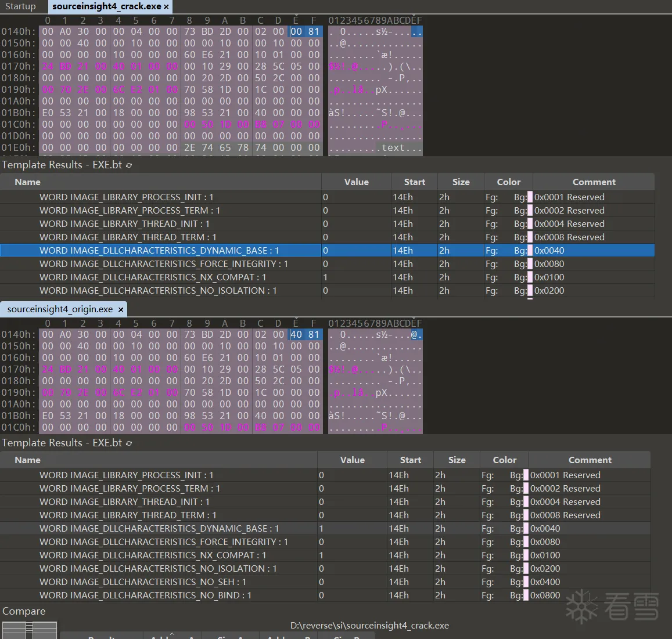
Task: Click the 01B0h address label in origin.exe
Action: tap(19, 416)
